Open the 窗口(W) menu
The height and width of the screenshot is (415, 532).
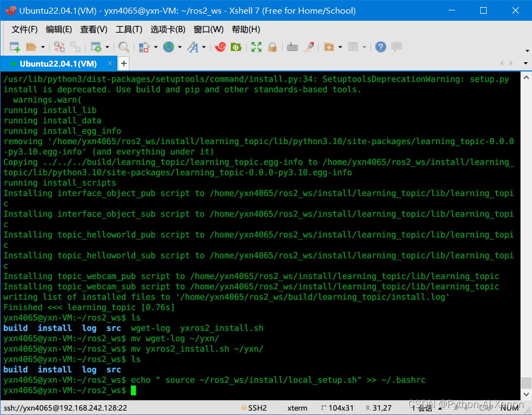pyautogui.click(x=208, y=29)
